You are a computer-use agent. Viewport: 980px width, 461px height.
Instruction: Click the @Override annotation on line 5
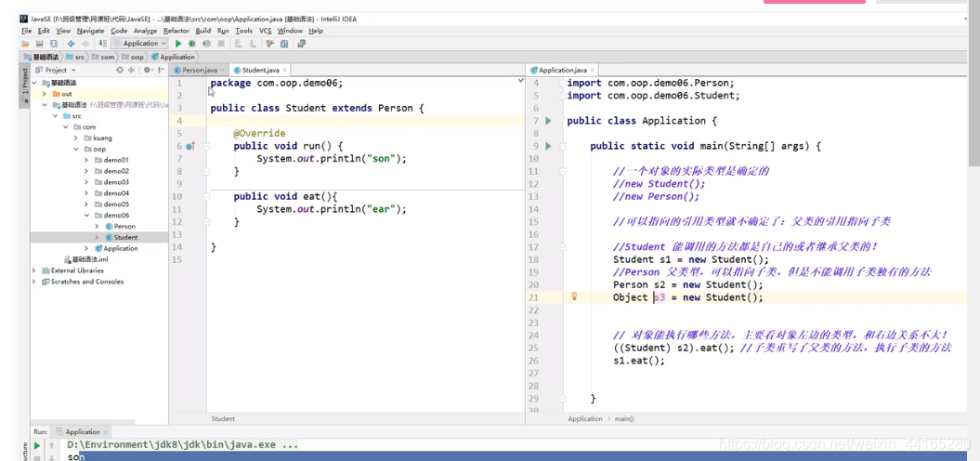pyautogui.click(x=259, y=133)
